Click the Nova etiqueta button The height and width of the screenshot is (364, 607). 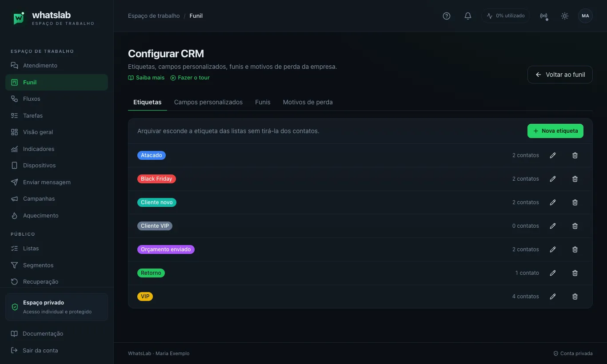(555, 131)
